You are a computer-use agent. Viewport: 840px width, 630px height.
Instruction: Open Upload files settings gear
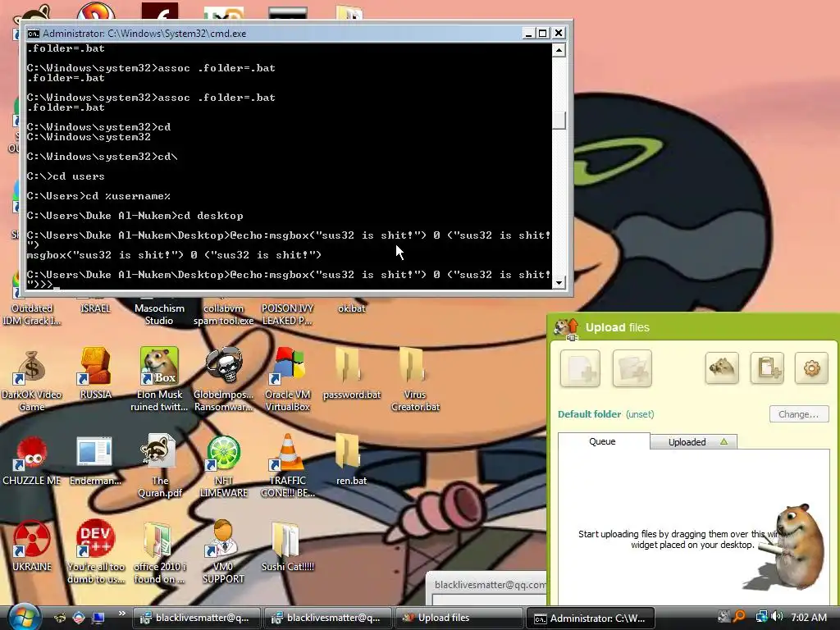811,368
